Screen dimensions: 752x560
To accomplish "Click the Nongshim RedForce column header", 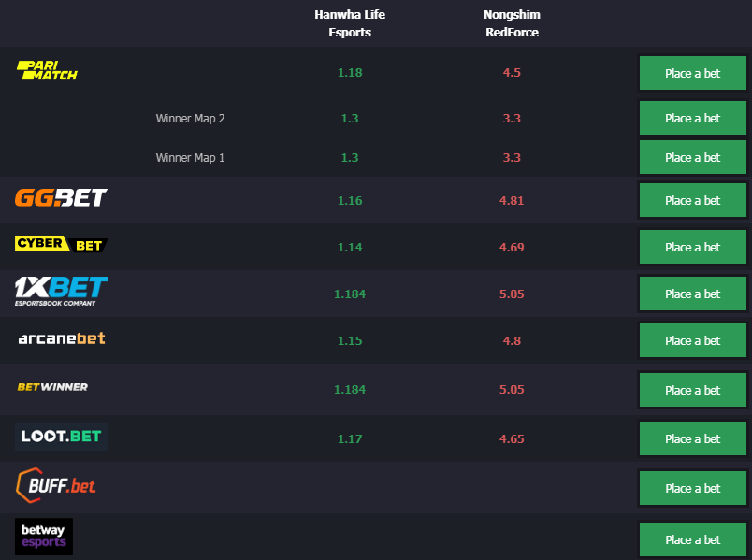I will 512,23.
